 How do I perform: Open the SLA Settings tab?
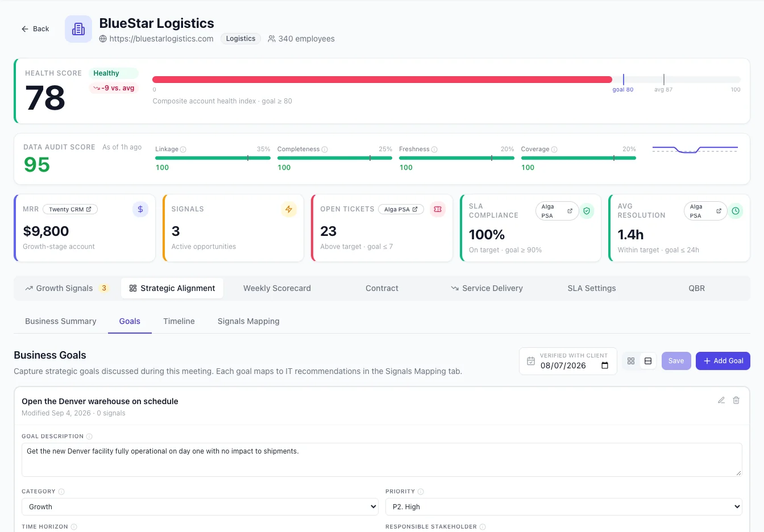coord(592,288)
